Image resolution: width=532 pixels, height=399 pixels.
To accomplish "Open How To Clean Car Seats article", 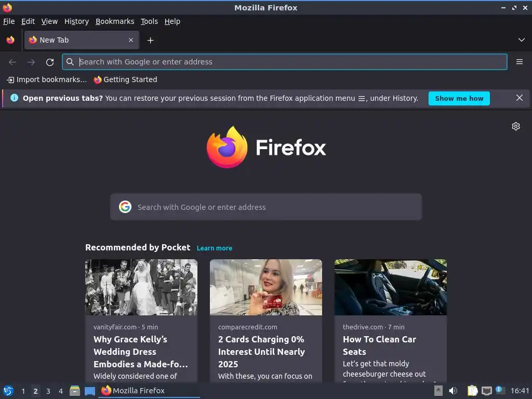I will (x=379, y=345).
